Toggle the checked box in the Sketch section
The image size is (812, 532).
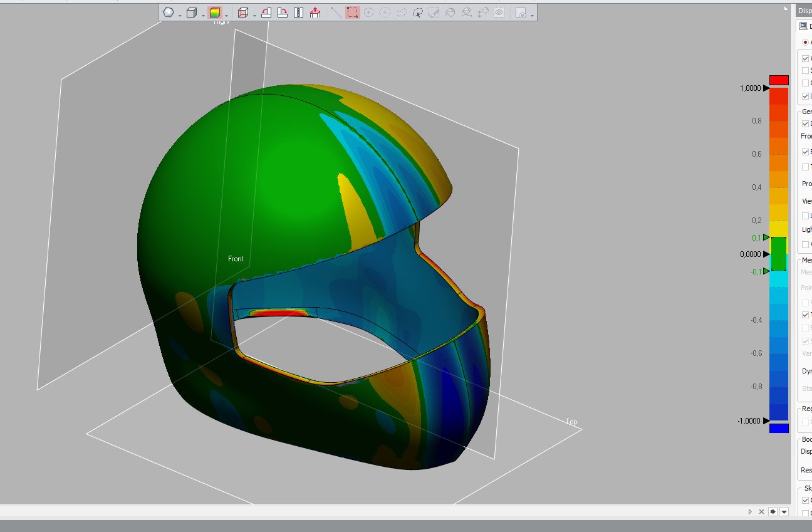pos(806,500)
